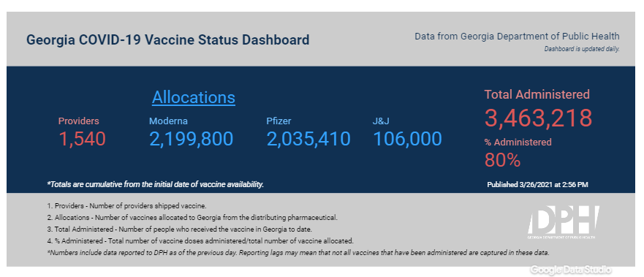
Task: Click the DPH logo
Action: [x=563, y=223]
